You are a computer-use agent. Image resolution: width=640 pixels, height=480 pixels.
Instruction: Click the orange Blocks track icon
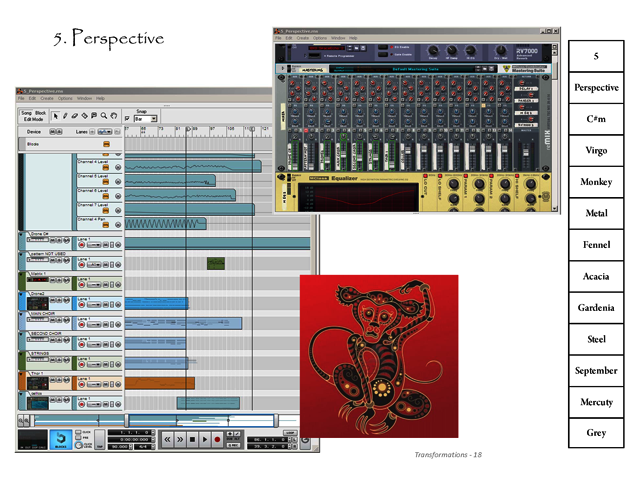pos(106,144)
